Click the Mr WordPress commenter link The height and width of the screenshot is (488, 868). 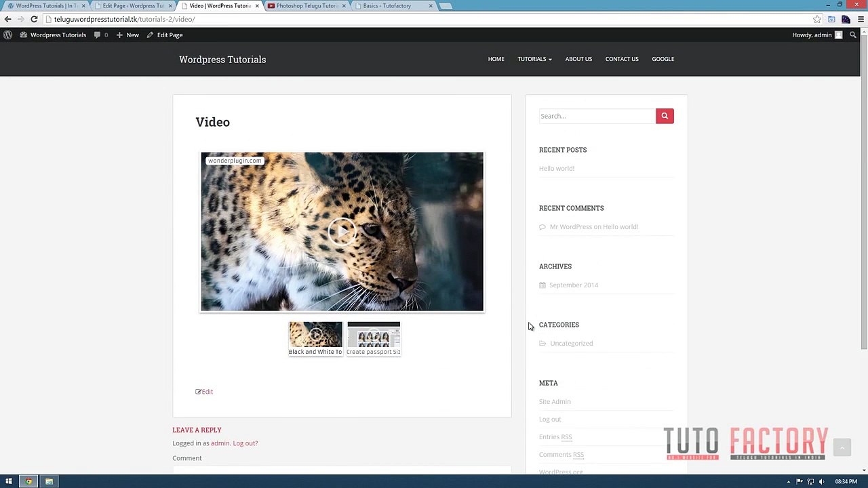570,226
